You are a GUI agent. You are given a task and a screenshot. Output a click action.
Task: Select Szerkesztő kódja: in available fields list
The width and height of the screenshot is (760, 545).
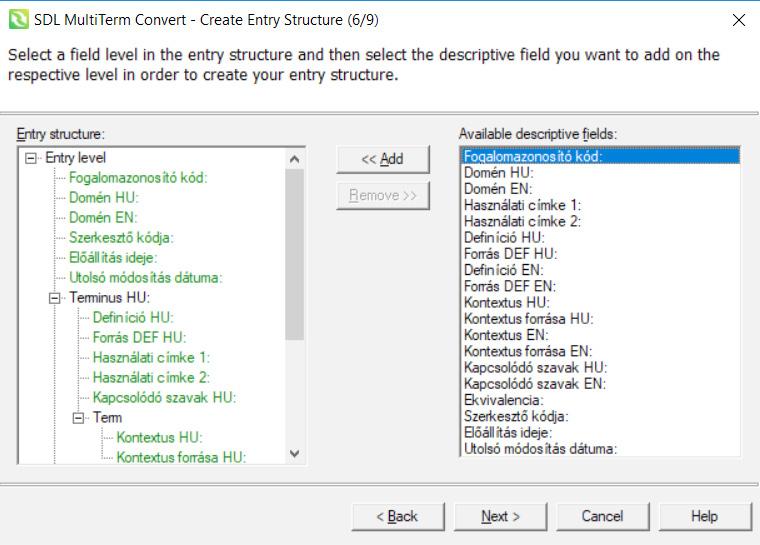[x=600, y=417]
